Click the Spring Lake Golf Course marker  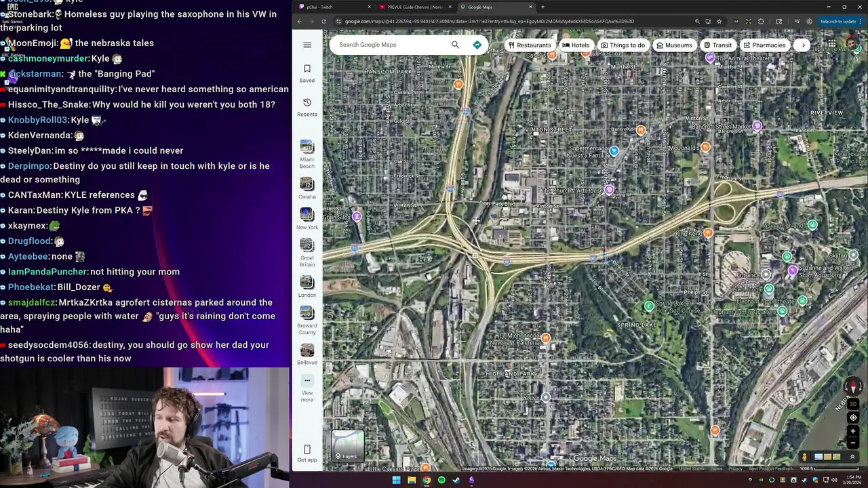(x=649, y=306)
